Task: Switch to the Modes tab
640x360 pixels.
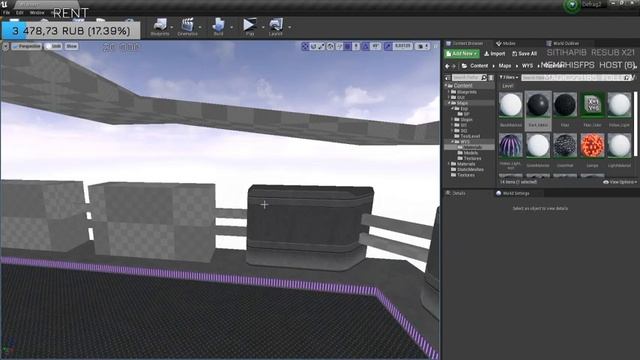Action: coord(506,43)
